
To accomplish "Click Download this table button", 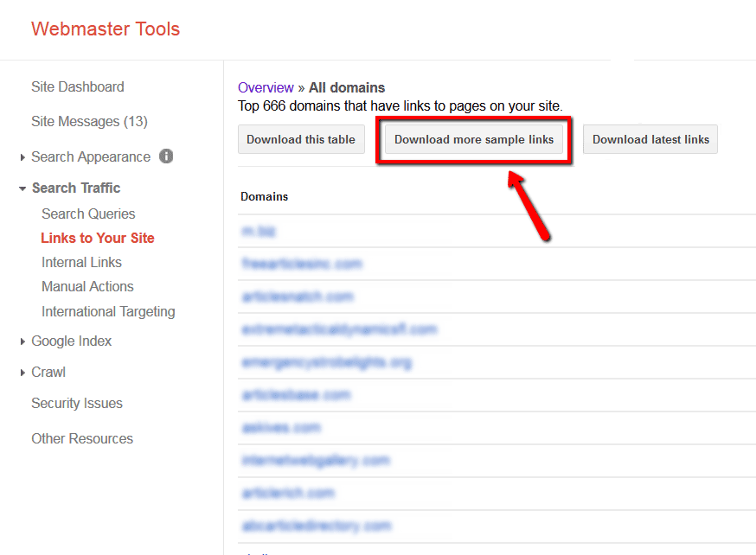I will pos(301,139).
